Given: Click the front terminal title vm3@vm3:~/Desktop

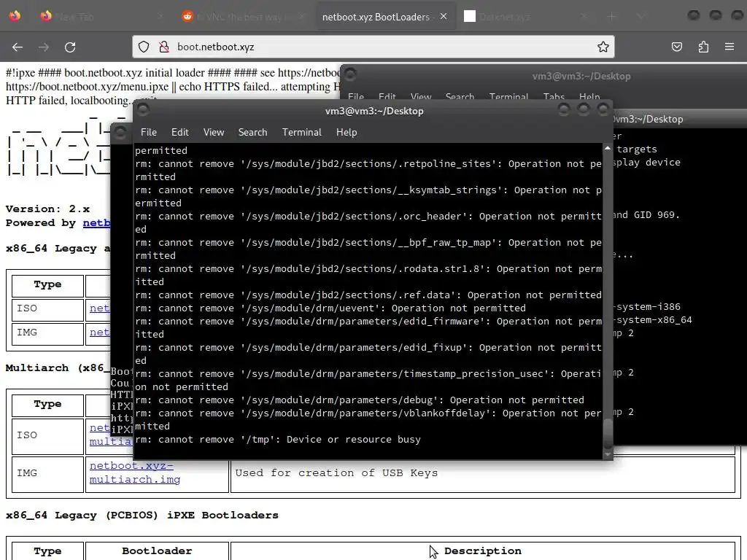Looking at the screenshot, I should 374,111.
